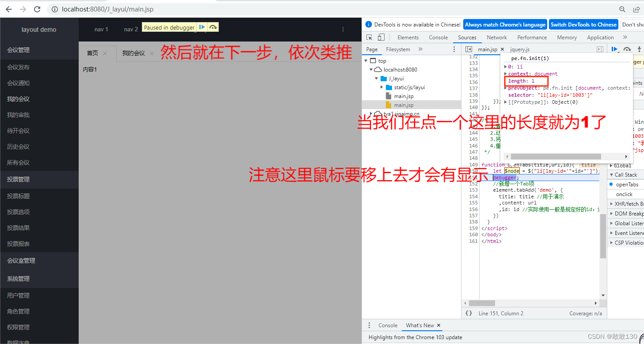The width and height of the screenshot is (644, 344).
Task: Expand the prevObject property in the popup
Action: tap(506, 88)
